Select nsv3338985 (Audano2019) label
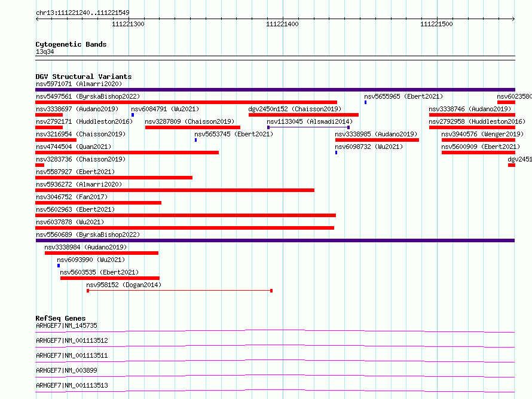Image resolution: width=532 pixels, height=399 pixels. (376, 134)
